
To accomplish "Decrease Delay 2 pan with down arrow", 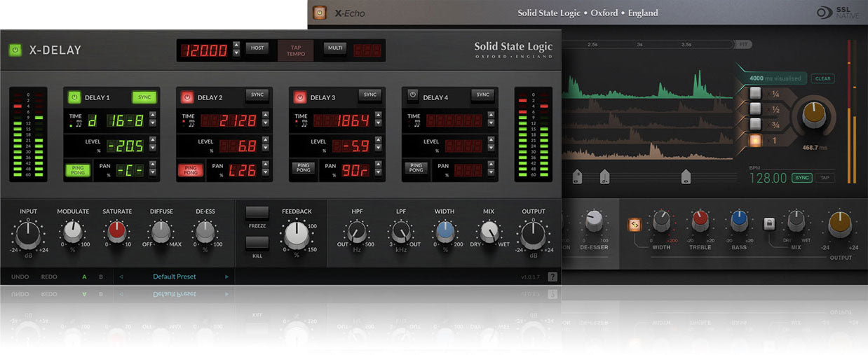I will click(x=266, y=174).
